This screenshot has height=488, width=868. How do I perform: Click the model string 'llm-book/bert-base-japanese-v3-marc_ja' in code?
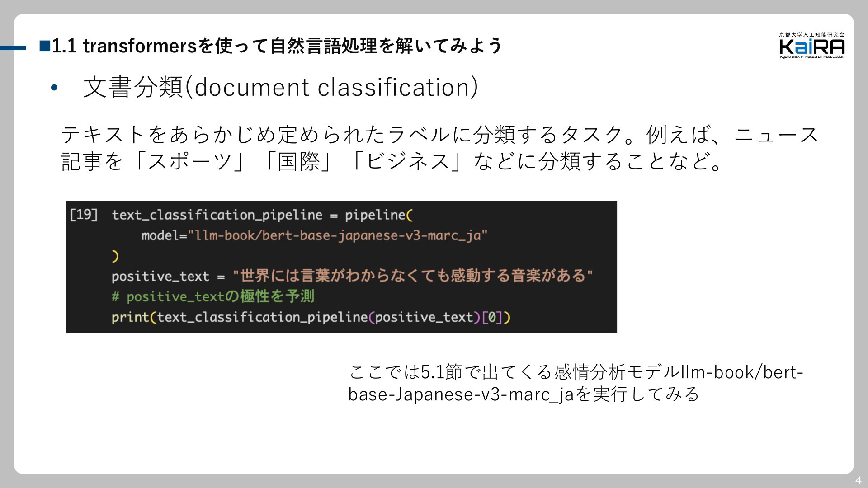(337, 235)
